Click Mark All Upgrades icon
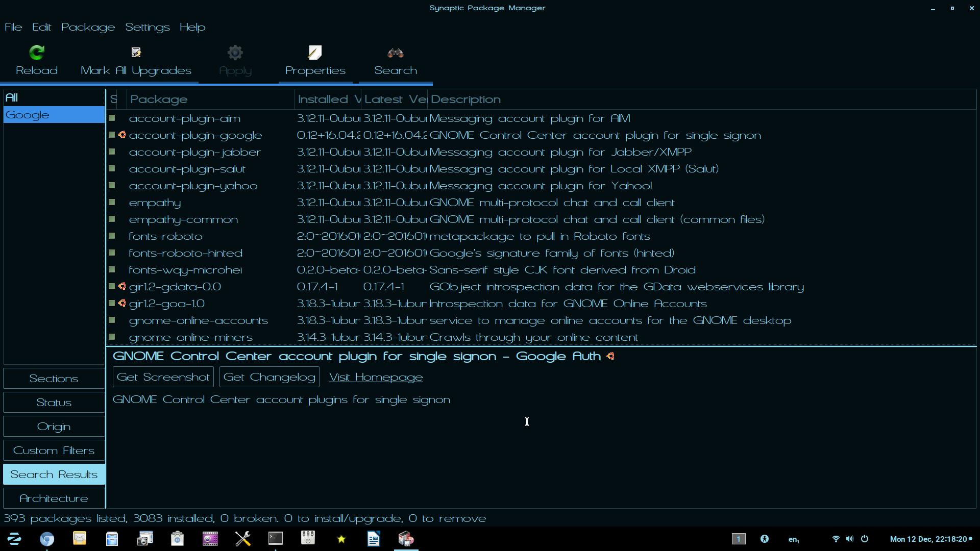980x551 pixels. pyautogui.click(x=136, y=53)
